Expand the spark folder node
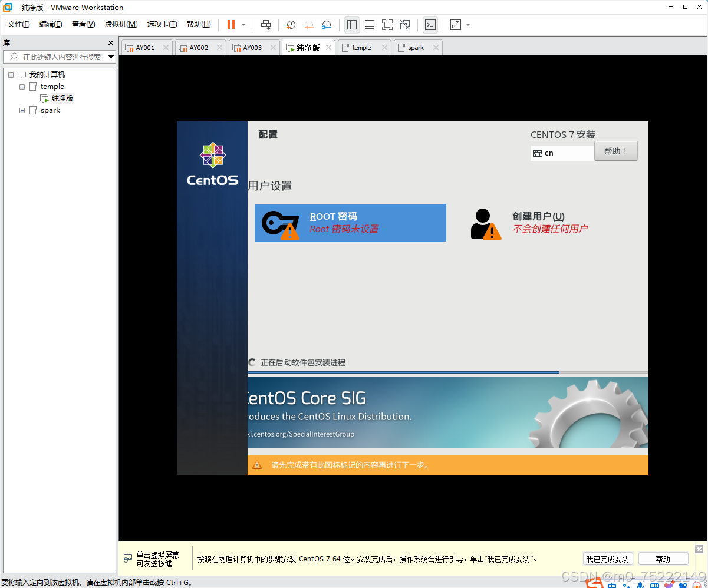 22,110
